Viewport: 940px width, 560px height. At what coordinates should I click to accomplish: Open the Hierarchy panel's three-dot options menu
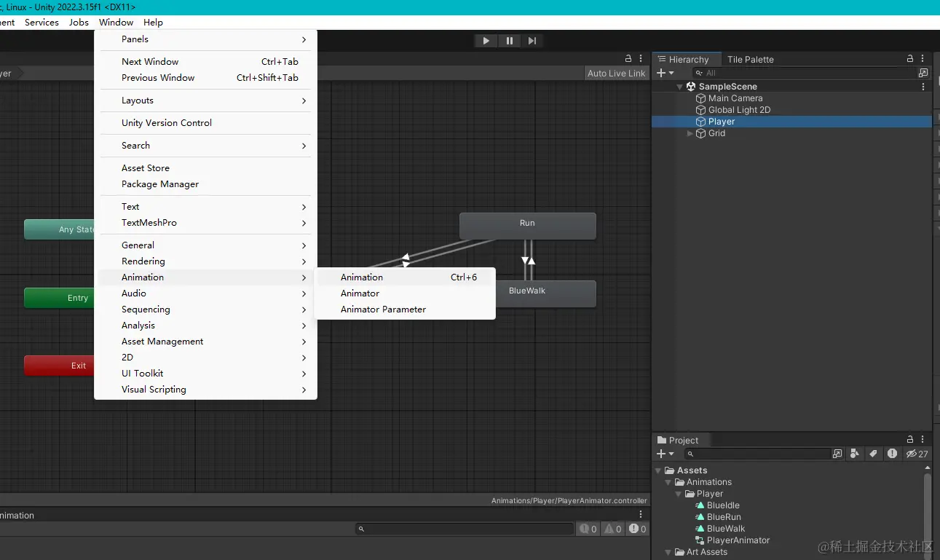pyautogui.click(x=923, y=59)
